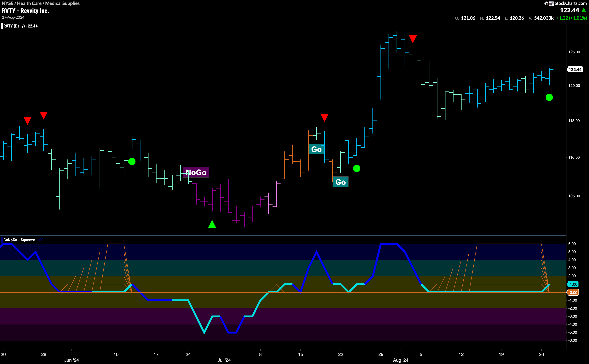Screen dimensions: 589x364
Task: Click the green circle marker near Aug 27
Action: 549,97
